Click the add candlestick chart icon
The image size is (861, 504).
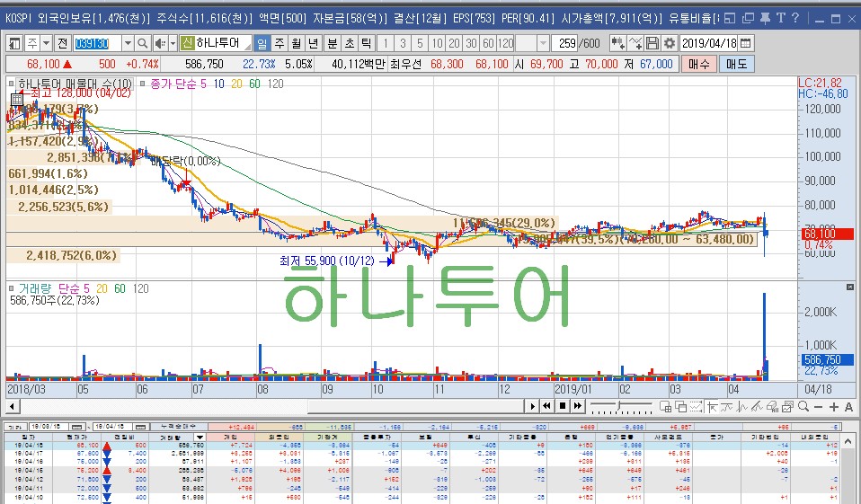pyautogui.click(x=617, y=43)
